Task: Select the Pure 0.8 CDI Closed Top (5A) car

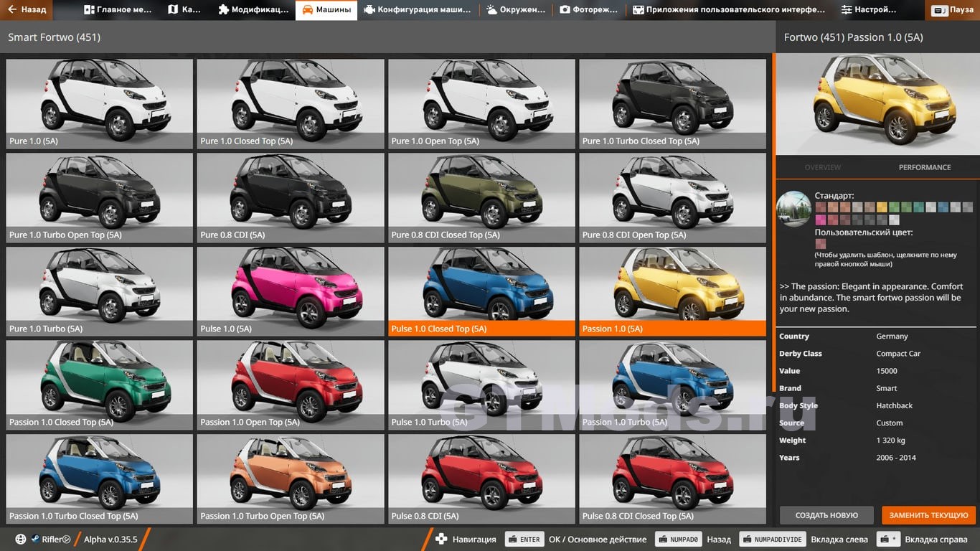Action: 481,197
